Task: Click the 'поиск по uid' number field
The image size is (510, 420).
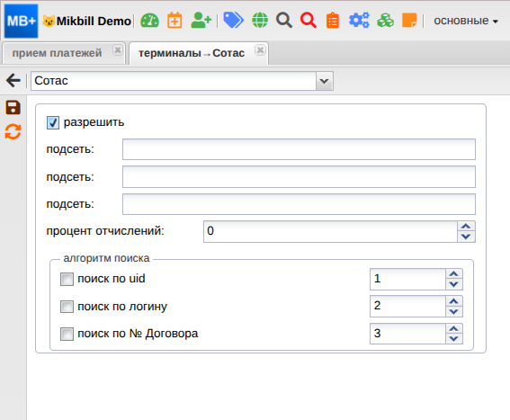Action: click(407, 279)
